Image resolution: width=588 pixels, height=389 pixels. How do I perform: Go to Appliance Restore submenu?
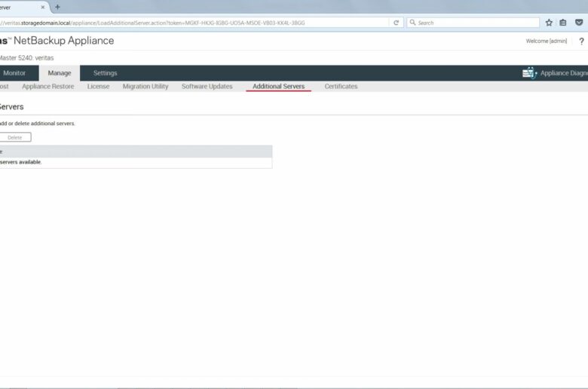[48, 86]
